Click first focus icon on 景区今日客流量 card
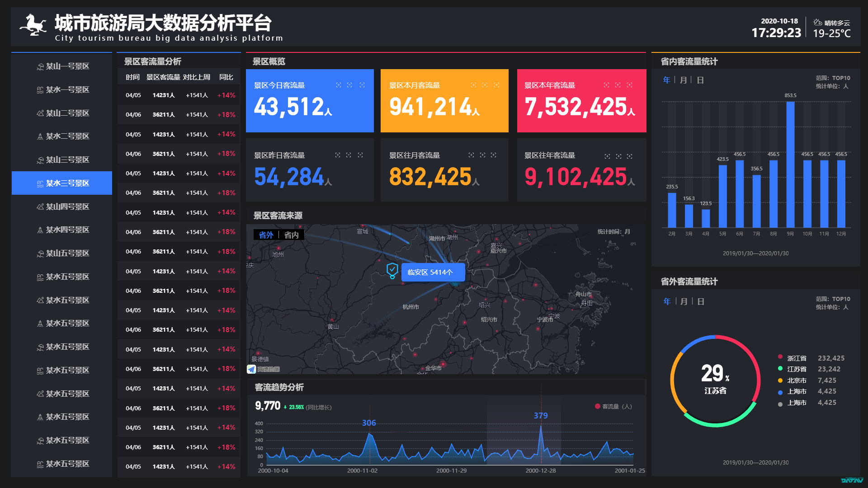 (339, 85)
